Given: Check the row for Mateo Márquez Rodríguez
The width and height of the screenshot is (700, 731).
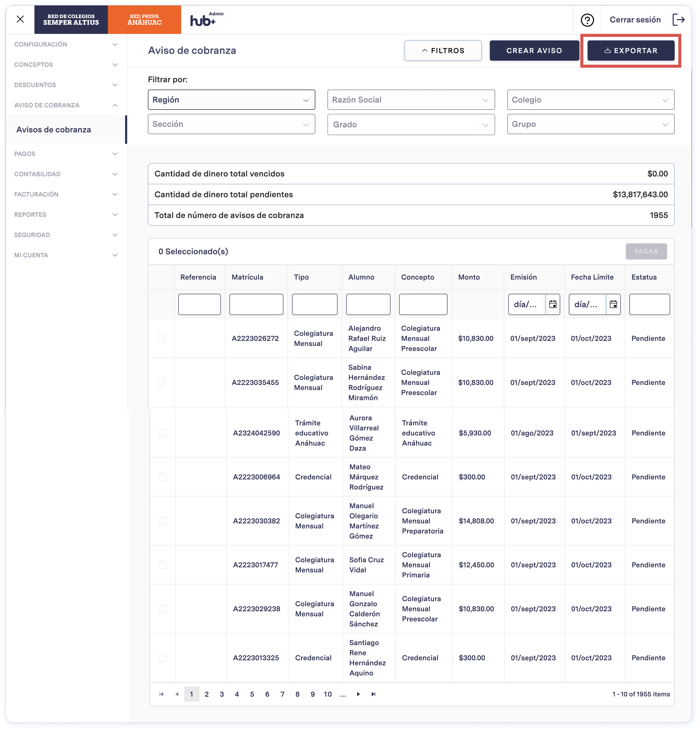Looking at the screenshot, I should point(162,476).
